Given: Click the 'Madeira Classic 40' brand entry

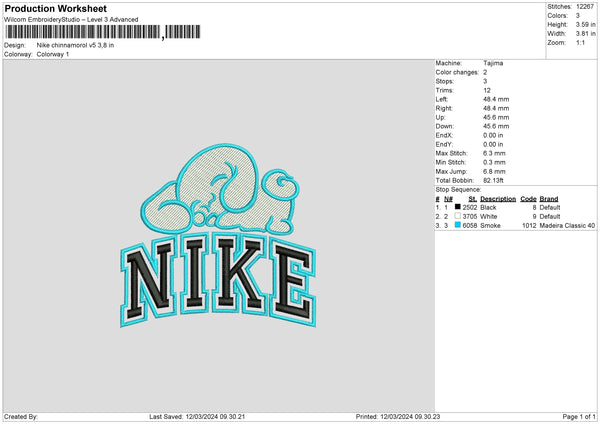Looking at the screenshot, I should pos(567,226).
